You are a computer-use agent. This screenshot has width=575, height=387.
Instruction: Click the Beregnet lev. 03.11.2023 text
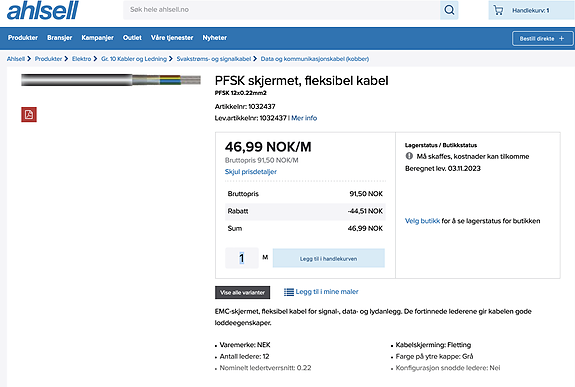pyautogui.click(x=443, y=169)
